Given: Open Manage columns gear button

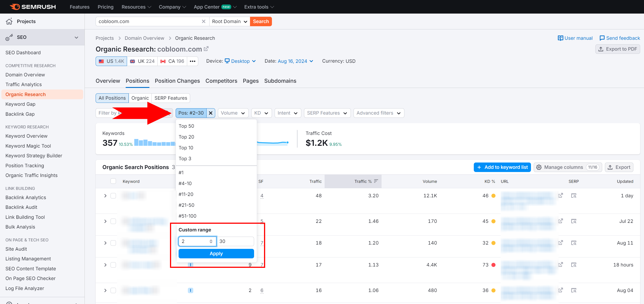Looking at the screenshot, I should click(x=568, y=167).
